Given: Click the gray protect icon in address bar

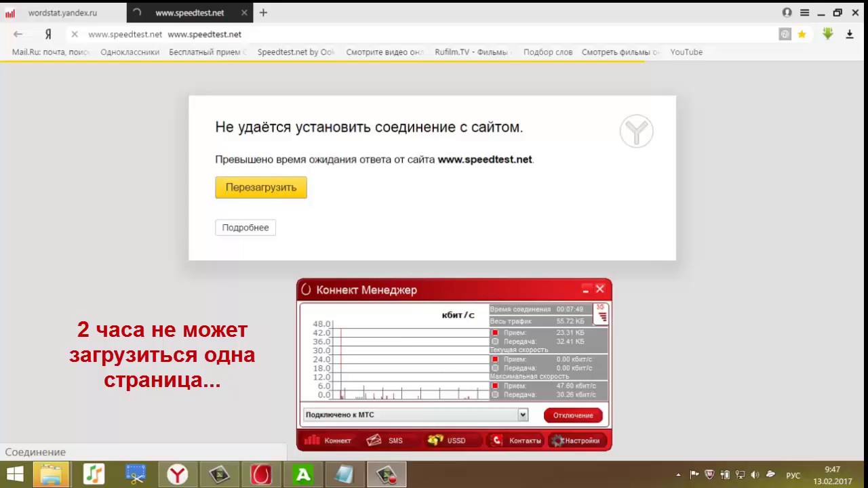Looking at the screenshot, I should [785, 34].
